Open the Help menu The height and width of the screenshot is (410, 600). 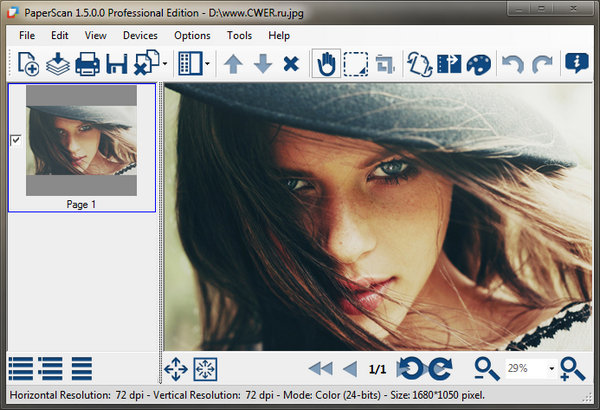click(279, 36)
